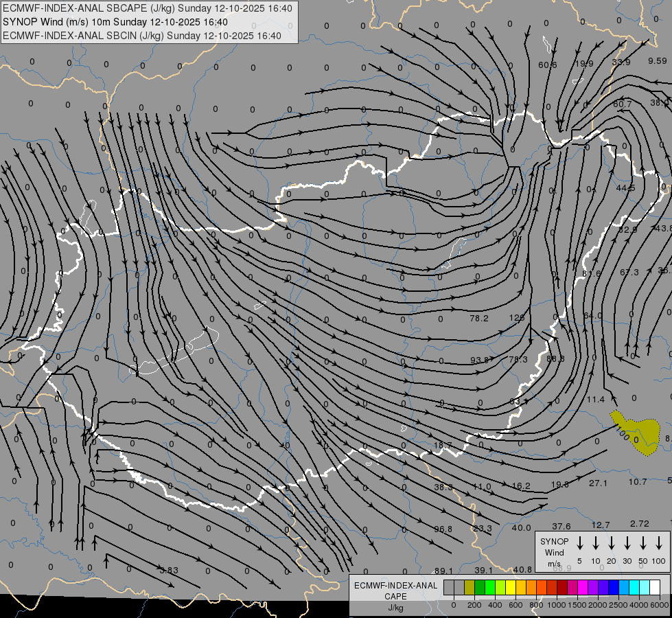Pick the pure yellow CAPE legend swatch
The width and height of the screenshot is (672, 618).
(511, 588)
